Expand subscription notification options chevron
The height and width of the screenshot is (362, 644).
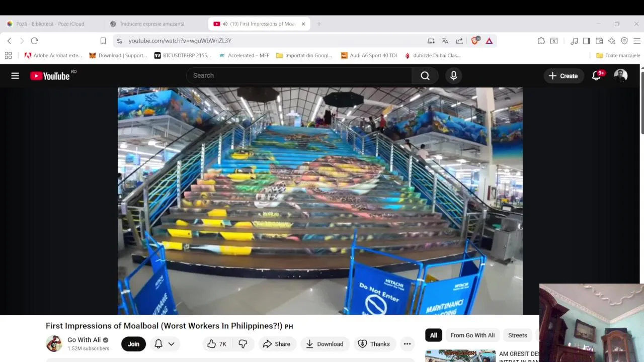tap(171, 344)
